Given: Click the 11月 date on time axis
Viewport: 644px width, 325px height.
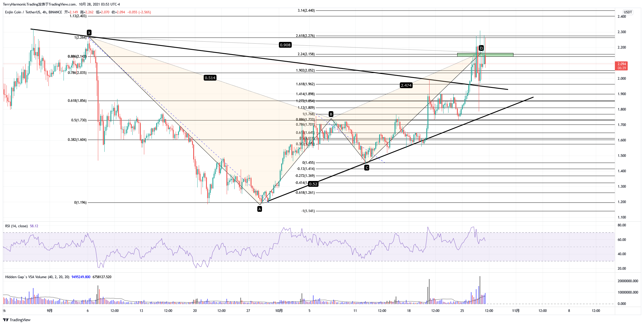Looking at the screenshot, I should [516, 311].
